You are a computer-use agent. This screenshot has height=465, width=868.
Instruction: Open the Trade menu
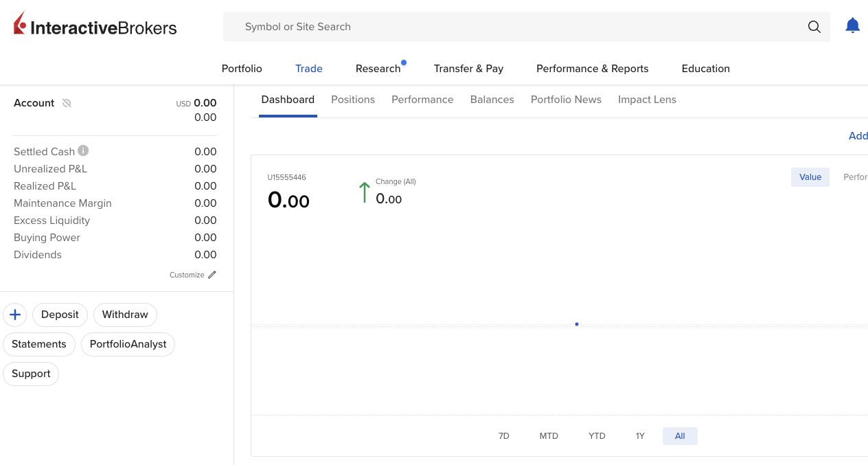click(x=309, y=69)
